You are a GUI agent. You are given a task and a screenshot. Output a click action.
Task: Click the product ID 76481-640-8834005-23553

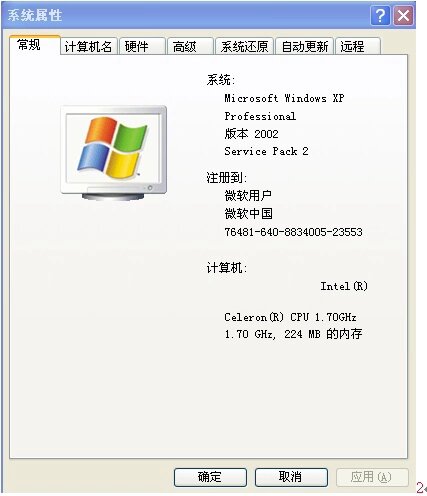pos(293,232)
